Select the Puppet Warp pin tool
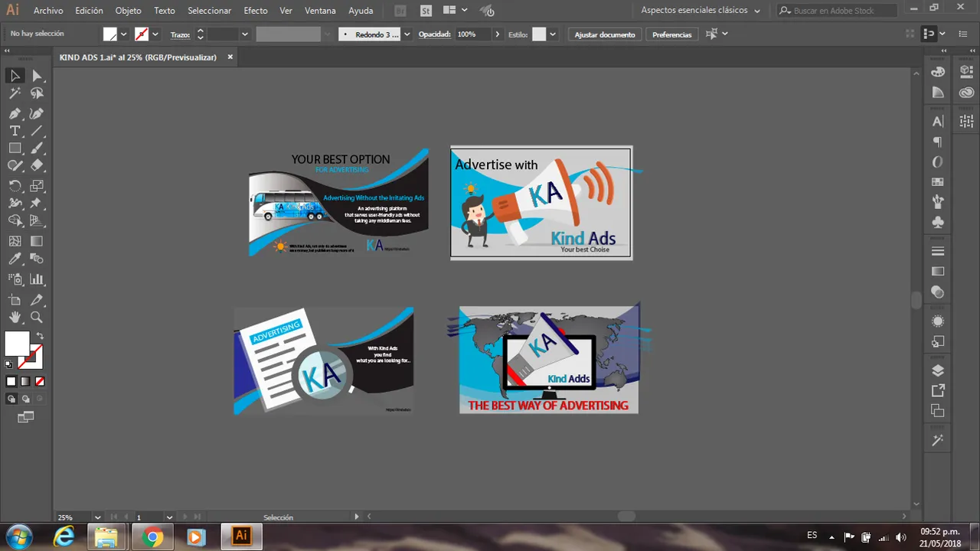This screenshot has width=980, height=551. pyautogui.click(x=37, y=204)
